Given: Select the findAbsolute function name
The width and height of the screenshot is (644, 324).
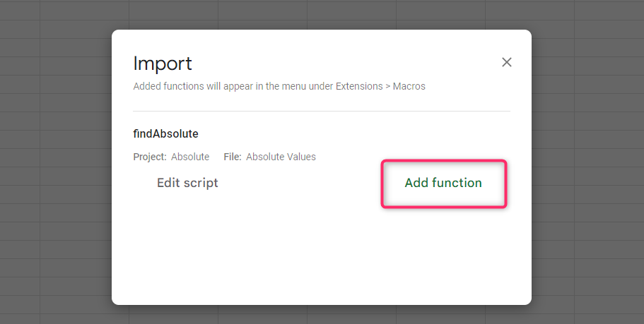Looking at the screenshot, I should pyautogui.click(x=165, y=133).
